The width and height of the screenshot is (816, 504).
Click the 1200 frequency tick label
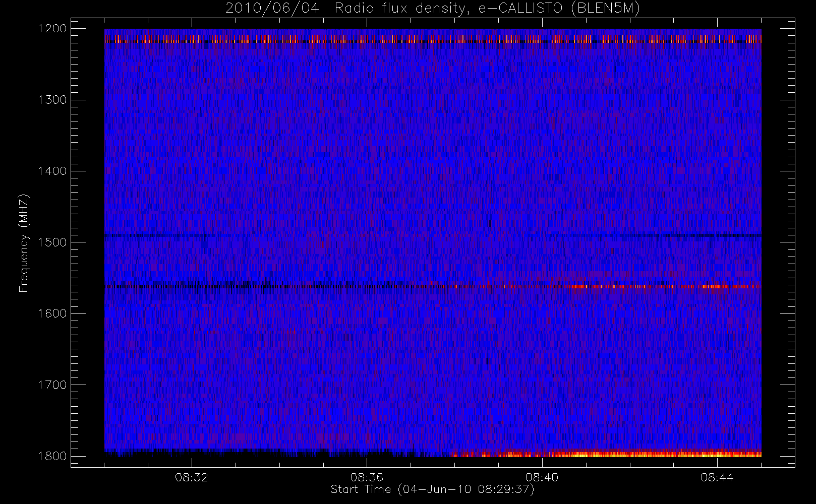pos(52,29)
